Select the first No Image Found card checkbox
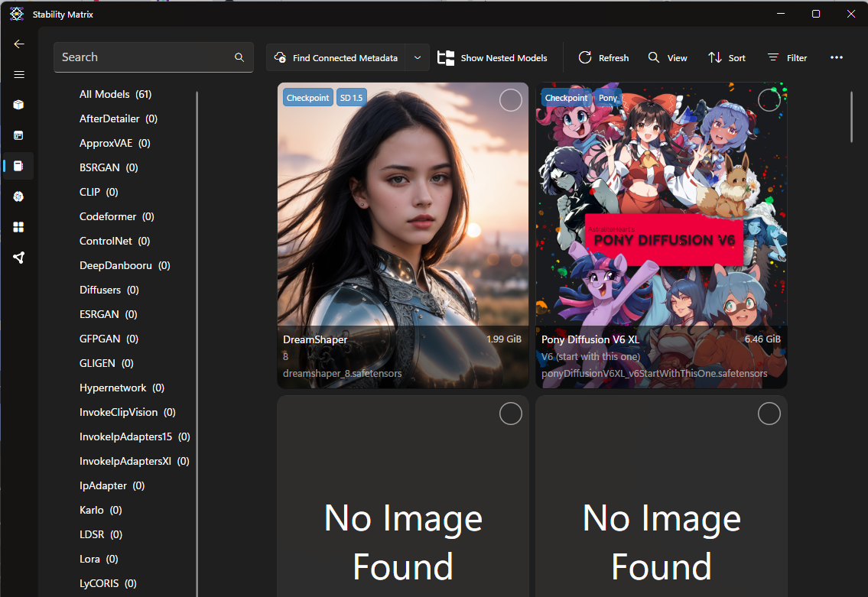This screenshot has width=868, height=597. point(510,414)
